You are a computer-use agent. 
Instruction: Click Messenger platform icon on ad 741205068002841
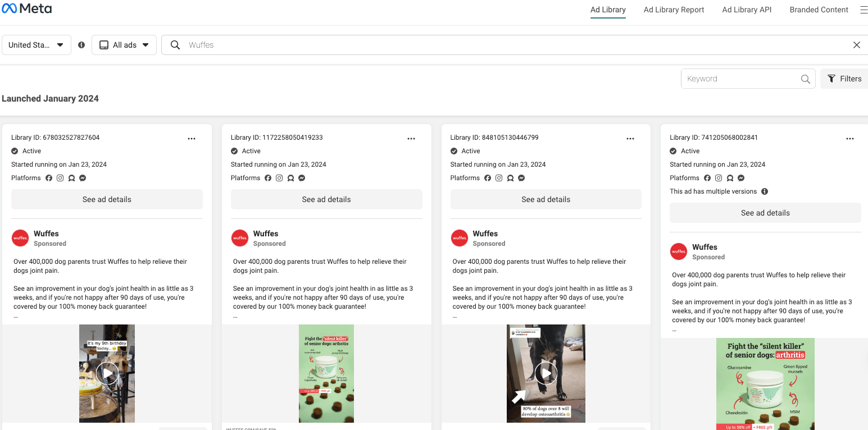[741, 178]
